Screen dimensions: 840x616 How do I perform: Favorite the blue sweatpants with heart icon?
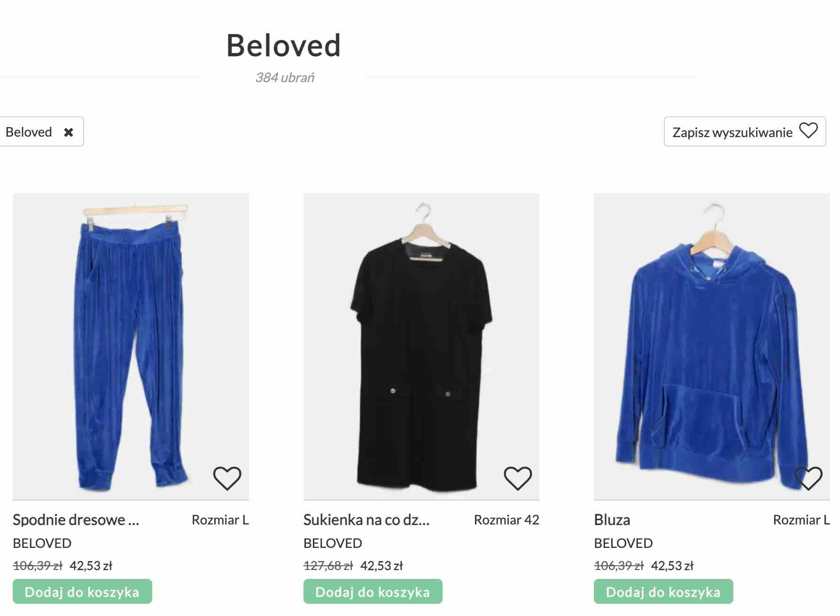227,478
